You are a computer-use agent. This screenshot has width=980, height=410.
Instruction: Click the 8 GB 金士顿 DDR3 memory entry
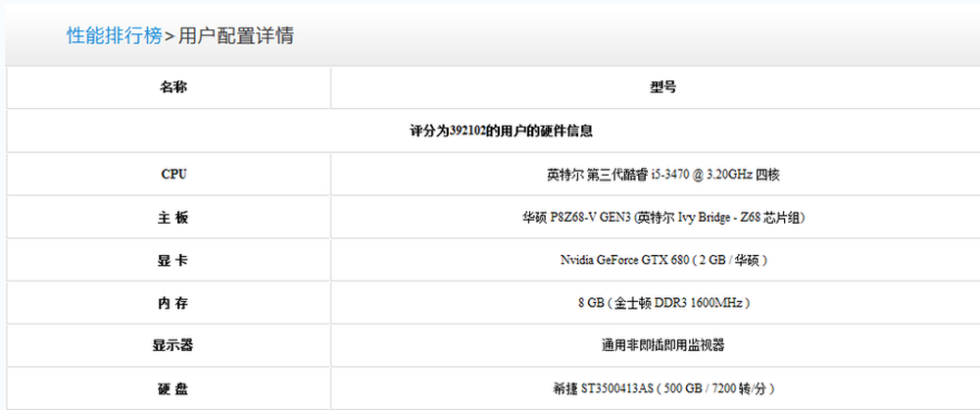(663, 303)
